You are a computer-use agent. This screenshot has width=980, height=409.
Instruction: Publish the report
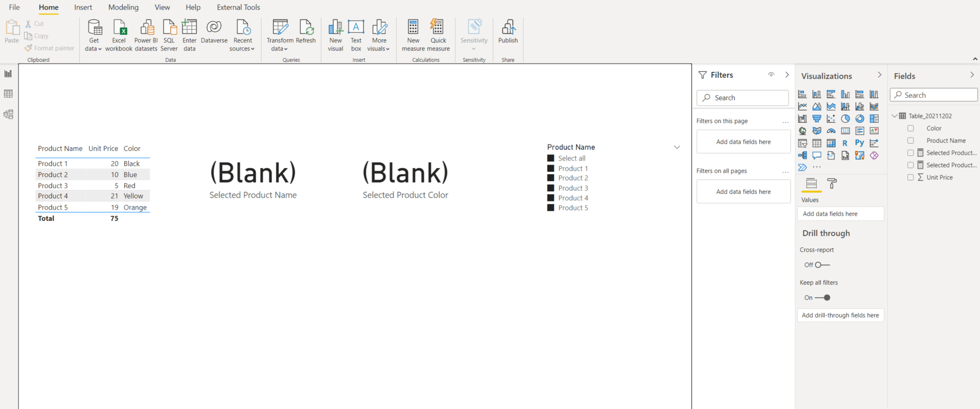pos(508,32)
